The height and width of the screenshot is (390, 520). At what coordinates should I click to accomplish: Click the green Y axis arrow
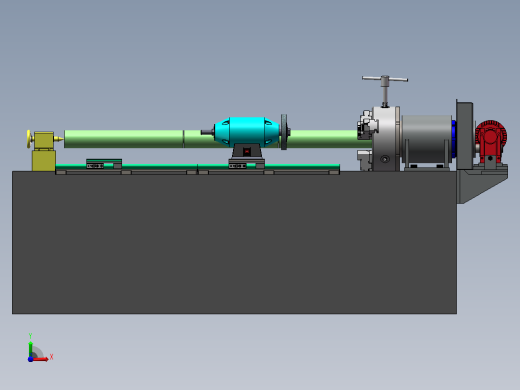pyautogui.click(x=30, y=349)
